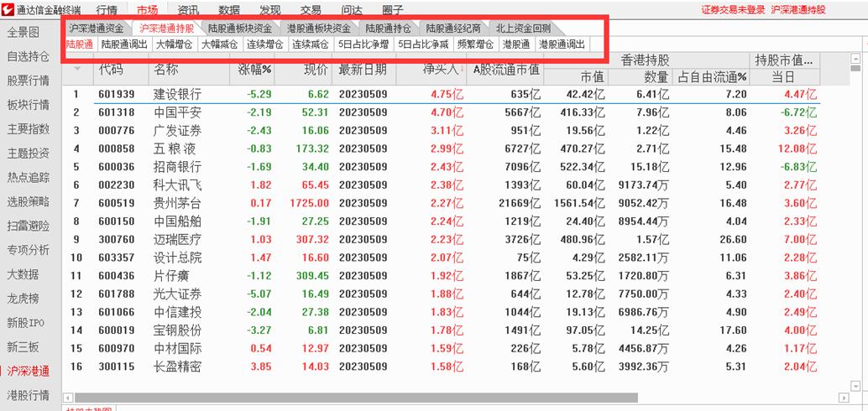Open the 问达 menu
The height and width of the screenshot is (411, 868).
pos(352,10)
